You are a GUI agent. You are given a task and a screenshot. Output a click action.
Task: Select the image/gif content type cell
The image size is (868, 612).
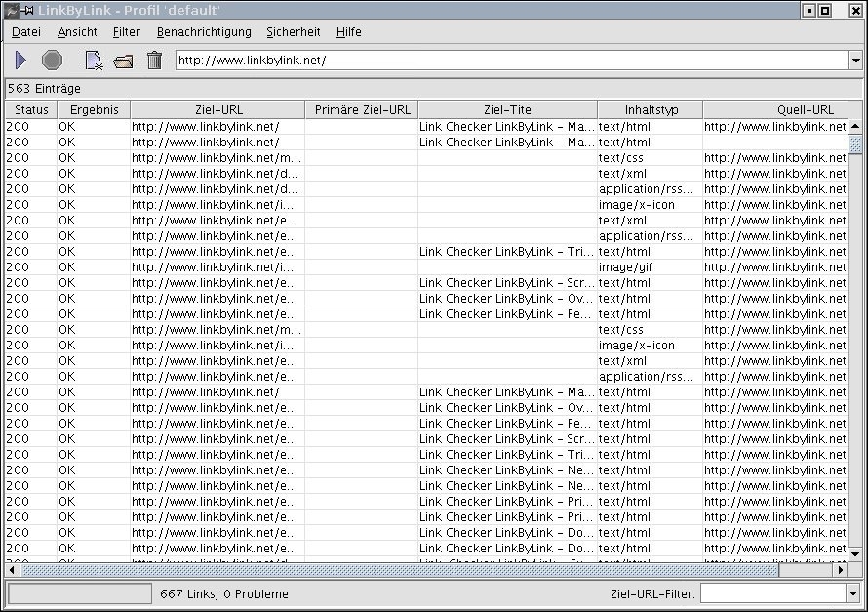click(x=650, y=266)
